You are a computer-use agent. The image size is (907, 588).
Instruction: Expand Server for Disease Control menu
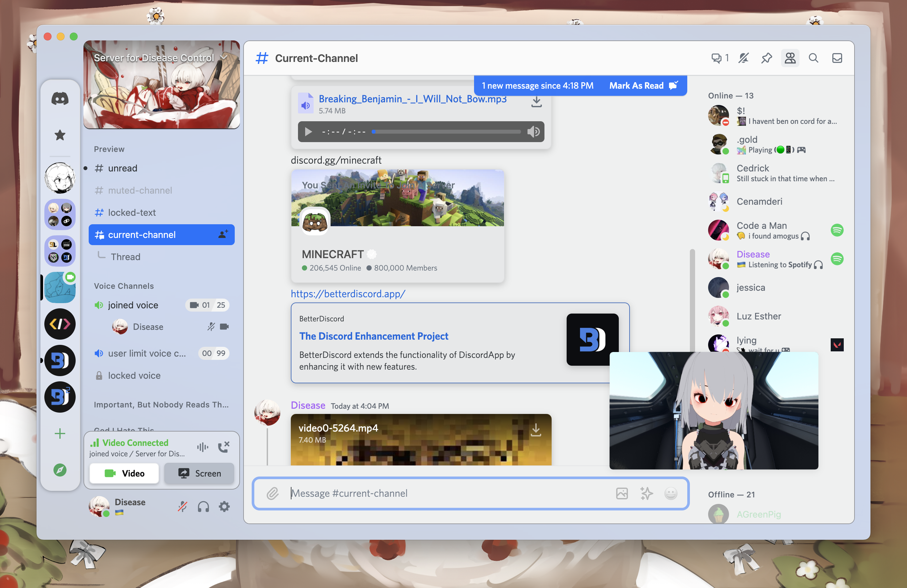click(161, 58)
